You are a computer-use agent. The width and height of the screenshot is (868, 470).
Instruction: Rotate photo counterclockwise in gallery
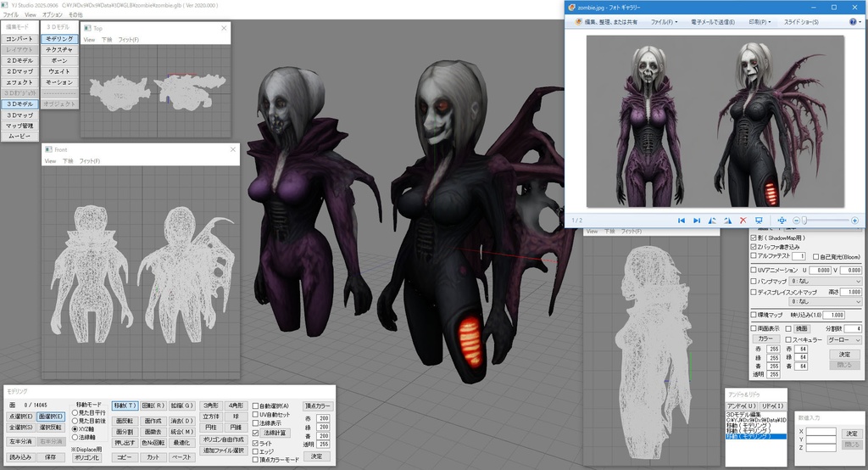pos(712,221)
